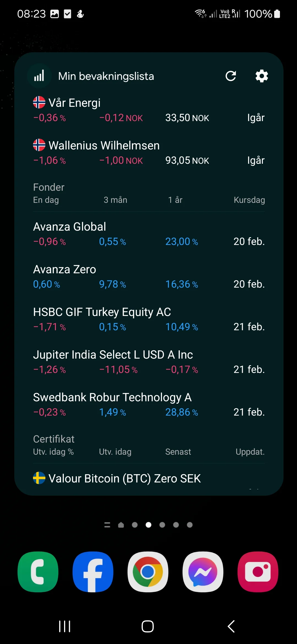Select Valour Bitcoin Zero SEK certificate
This screenshot has height=644, width=297.
[x=125, y=479]
